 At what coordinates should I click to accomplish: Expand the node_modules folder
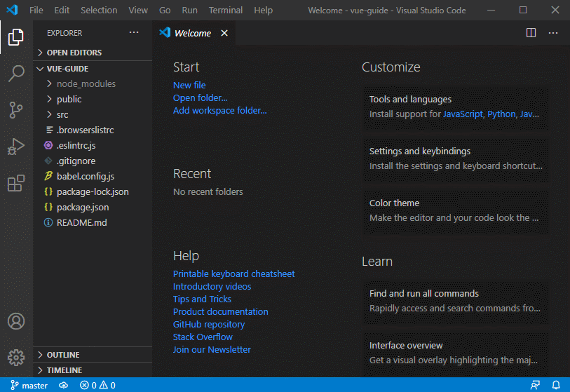tap(93, 83)
